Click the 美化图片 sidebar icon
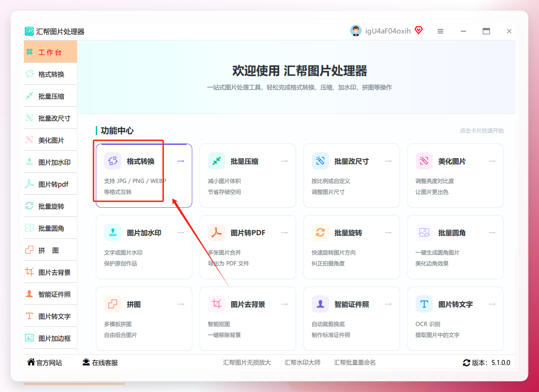Screen dimensions: 539x392 pos(29,140)
